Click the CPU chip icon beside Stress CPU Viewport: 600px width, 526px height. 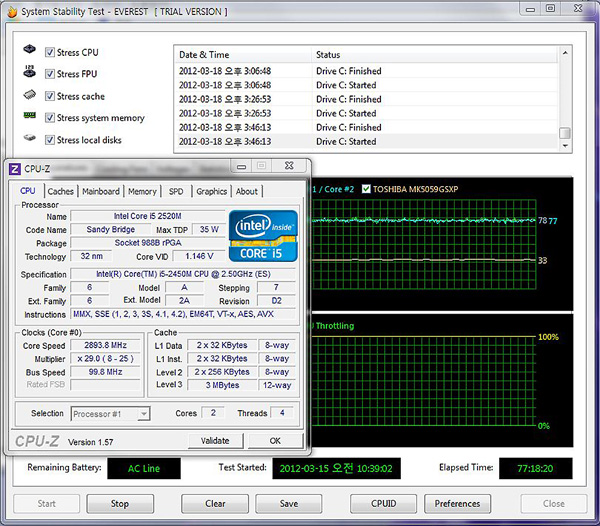point(29,49)
